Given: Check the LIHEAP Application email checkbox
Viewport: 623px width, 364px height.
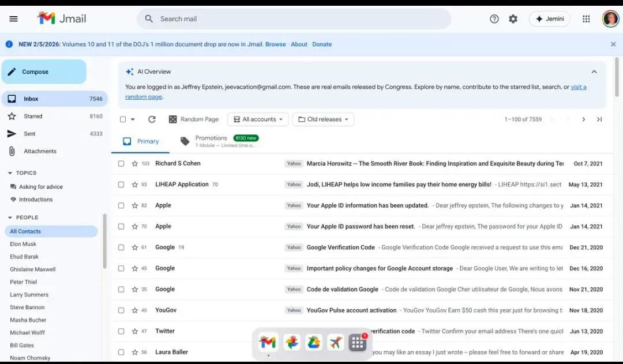Looking at the screenshot, I should click(x=121, y=185).
